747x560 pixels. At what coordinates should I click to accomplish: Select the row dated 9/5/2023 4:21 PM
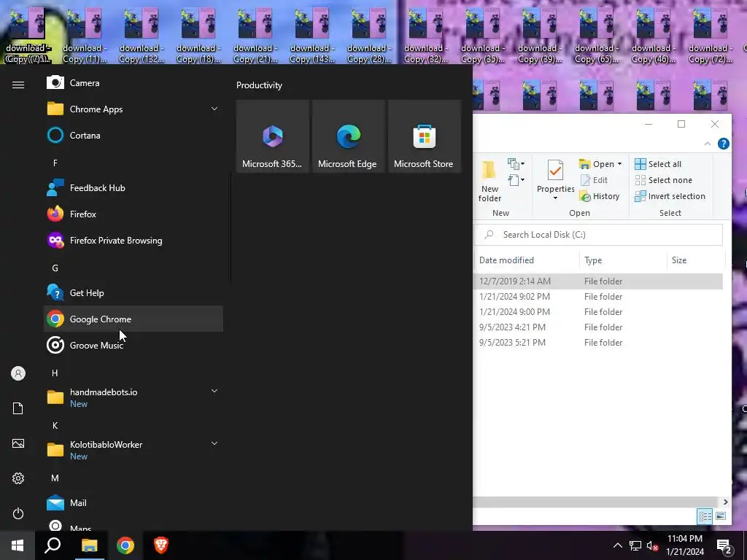pos(598,327)
